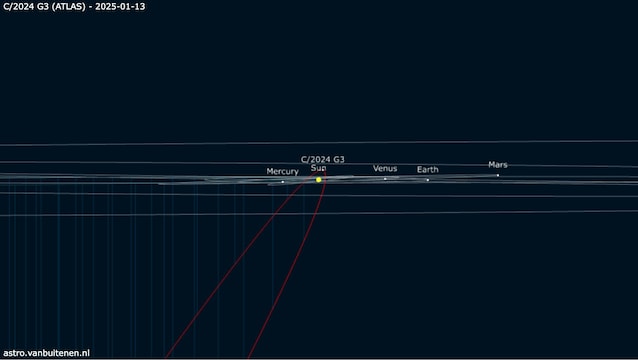Click the 'Mercury' planet label
The width and height of the screenshot is (638, 360).
click(x=282, y=171)
